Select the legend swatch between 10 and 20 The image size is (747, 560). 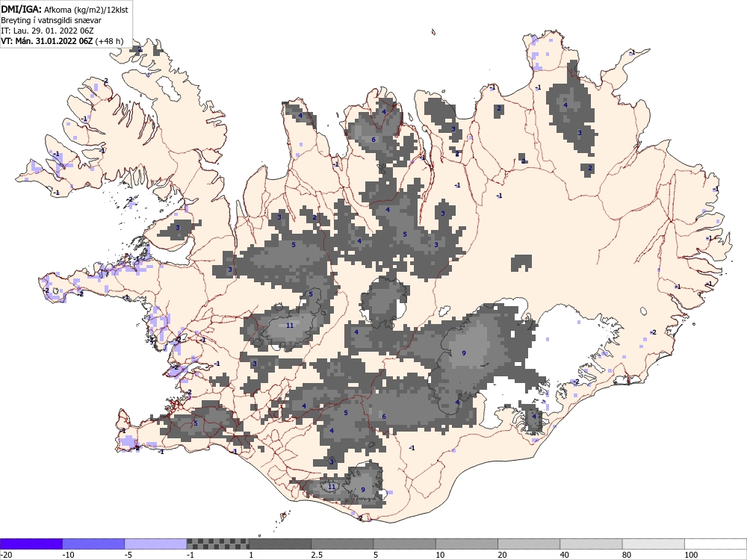(466, 544)
